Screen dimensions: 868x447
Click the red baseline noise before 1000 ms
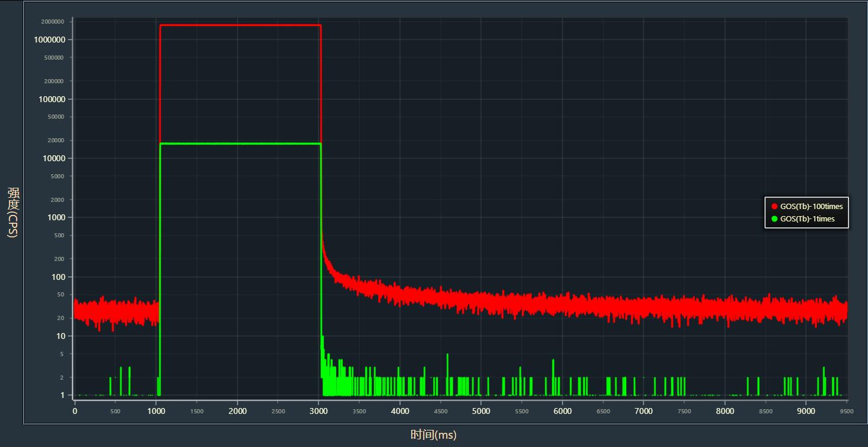click(x=115, y=311)
